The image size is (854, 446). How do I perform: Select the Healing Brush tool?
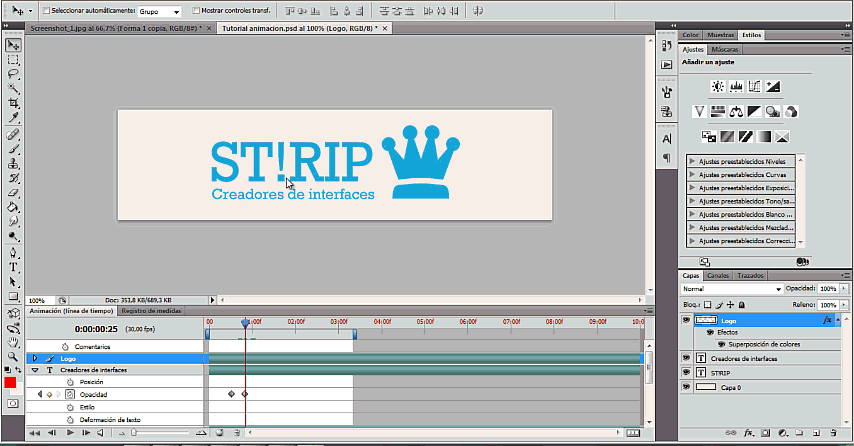(13, 135)
